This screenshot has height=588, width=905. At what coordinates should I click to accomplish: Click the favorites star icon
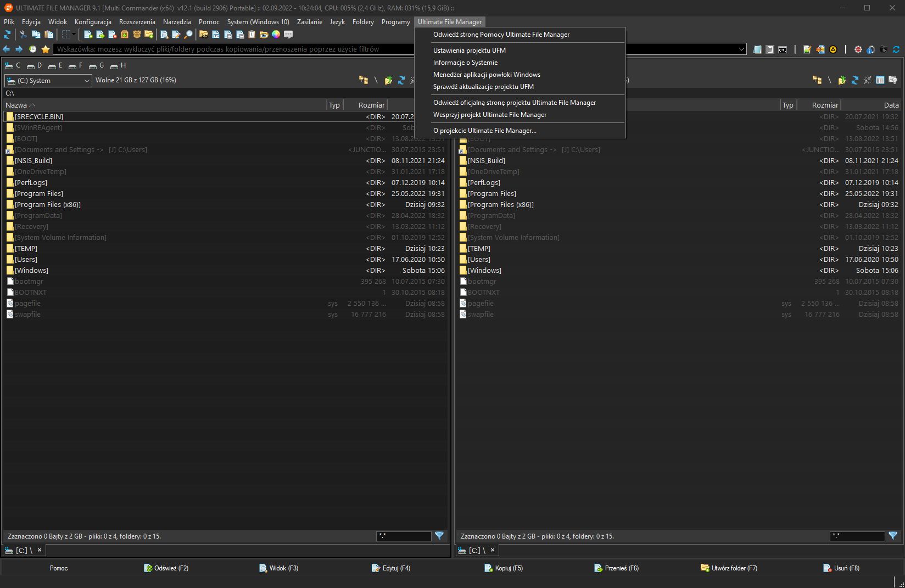[46, 49]
